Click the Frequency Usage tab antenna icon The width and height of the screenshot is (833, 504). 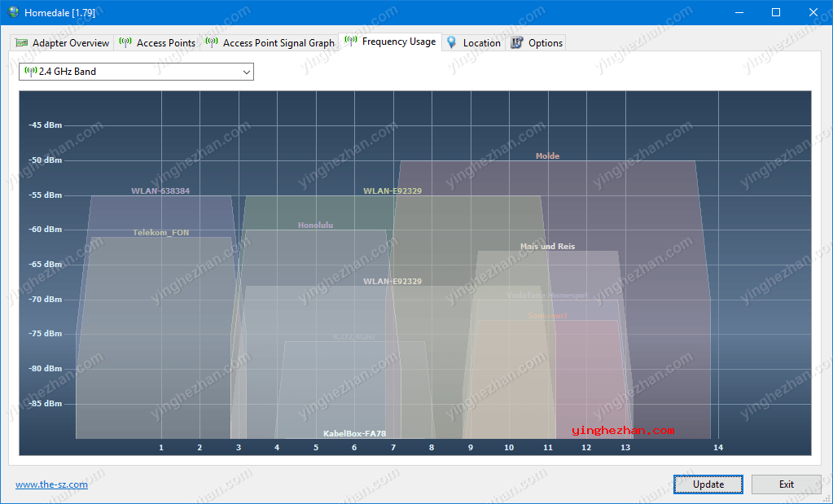click(351, 42)
